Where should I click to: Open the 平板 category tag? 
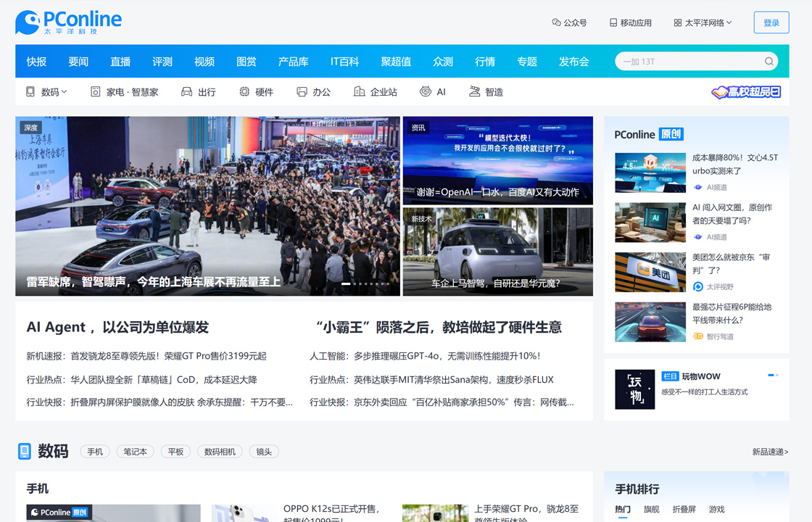tap(175, 452)
